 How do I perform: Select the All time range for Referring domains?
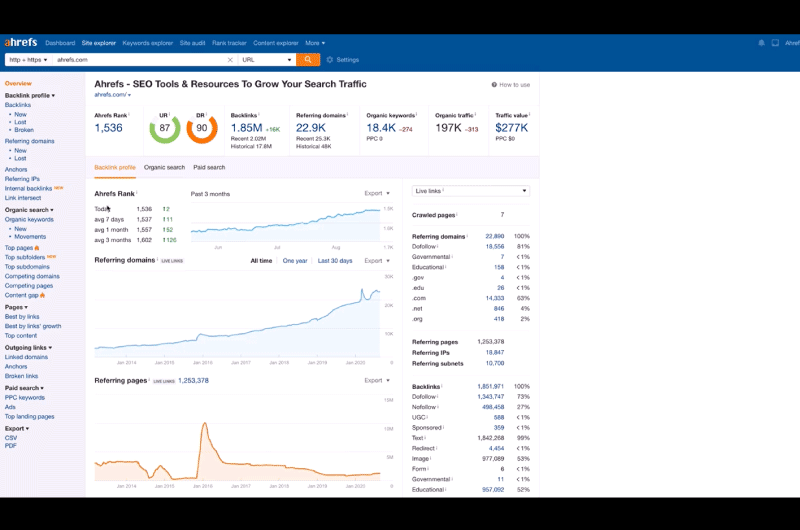pos(261,261)
